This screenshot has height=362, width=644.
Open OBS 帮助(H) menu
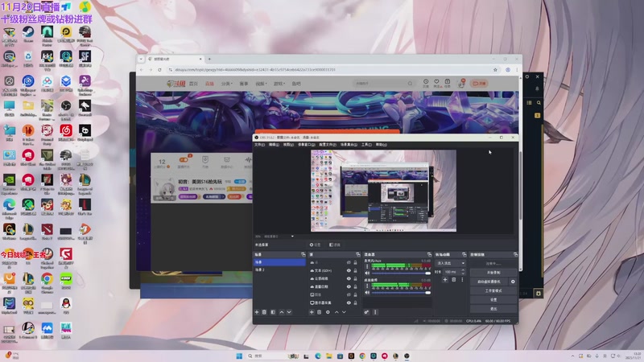coord(381,145)
